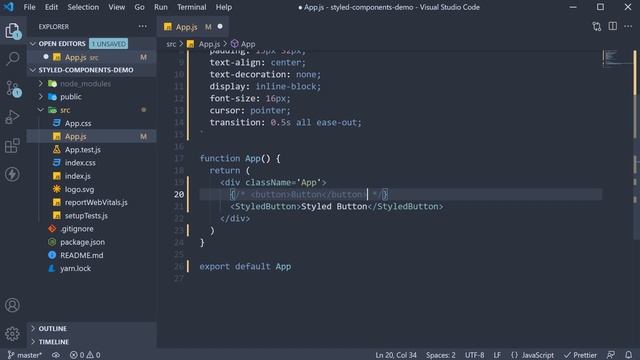The image size is (640, 360).
Task: Click the master branch indicator
Action: pyautogui.click(x=24, y=355)
